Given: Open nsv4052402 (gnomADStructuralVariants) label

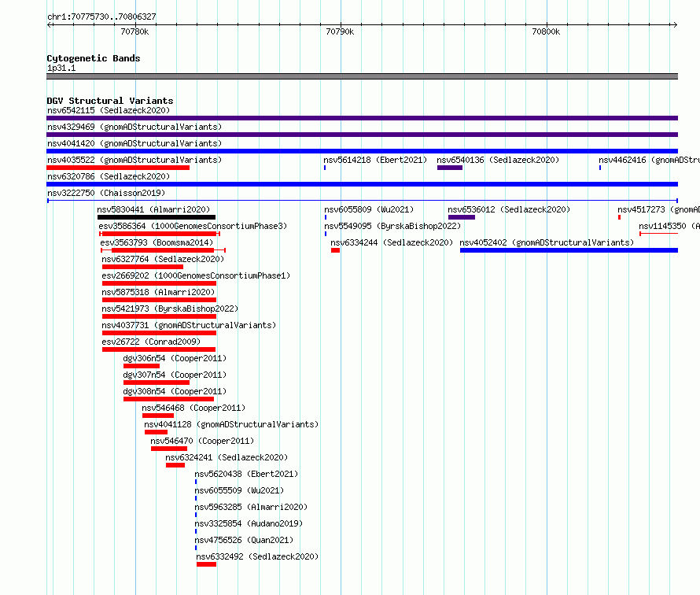Looking at the screenshot, I should 547,242.
